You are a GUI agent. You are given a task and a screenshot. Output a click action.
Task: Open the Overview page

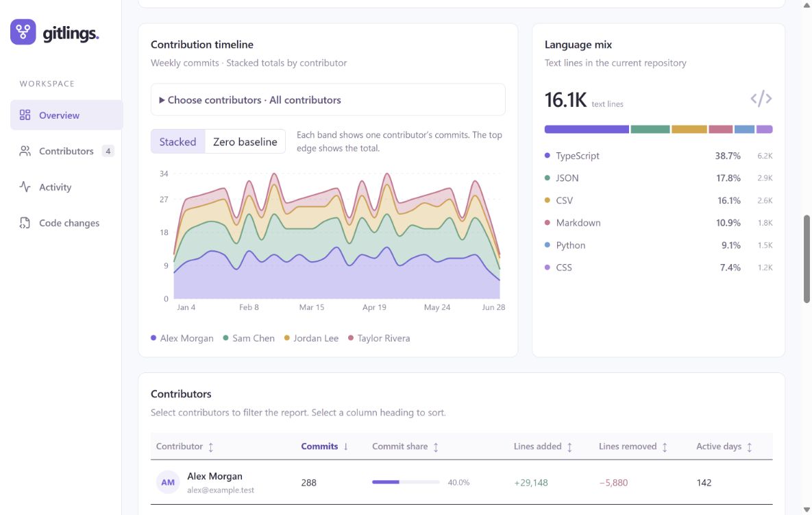66,115
